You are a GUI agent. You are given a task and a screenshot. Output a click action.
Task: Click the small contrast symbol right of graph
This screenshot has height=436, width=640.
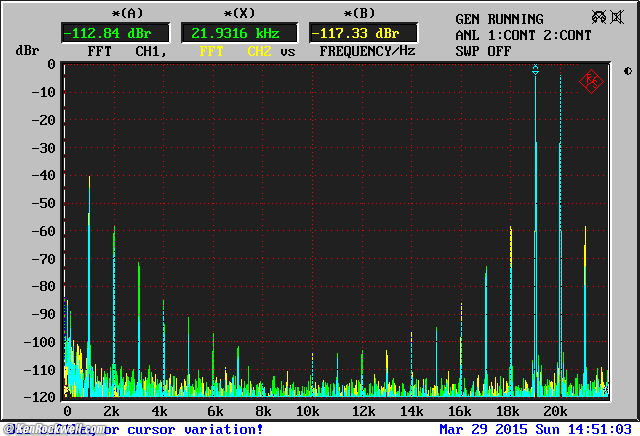627,71
